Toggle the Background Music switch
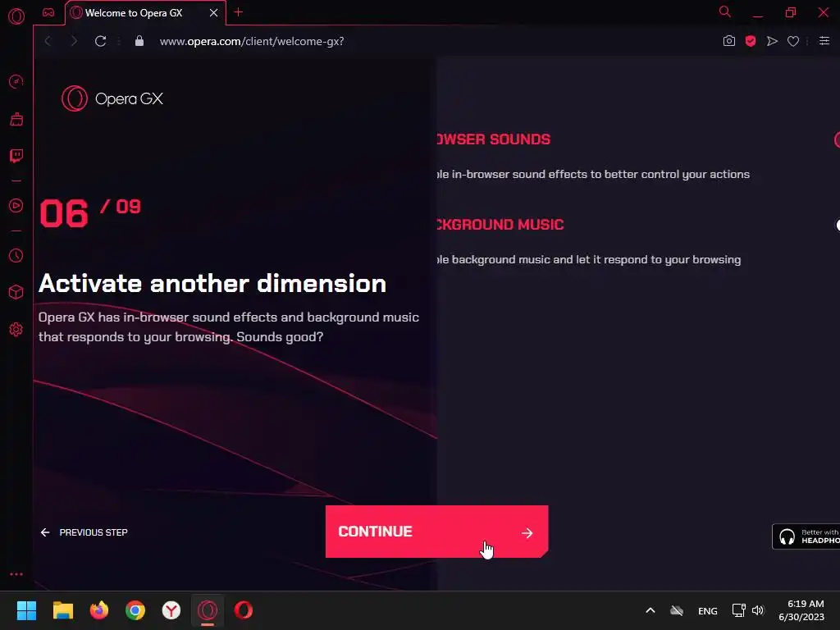Image resolution: width=840 pixels, height=630 pixels. [838, 225]
